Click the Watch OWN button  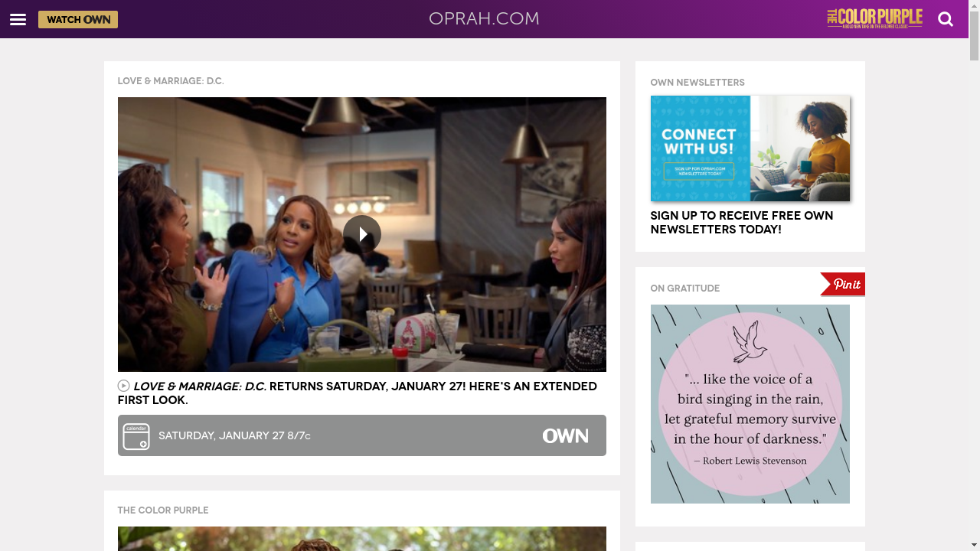[78, 20]
